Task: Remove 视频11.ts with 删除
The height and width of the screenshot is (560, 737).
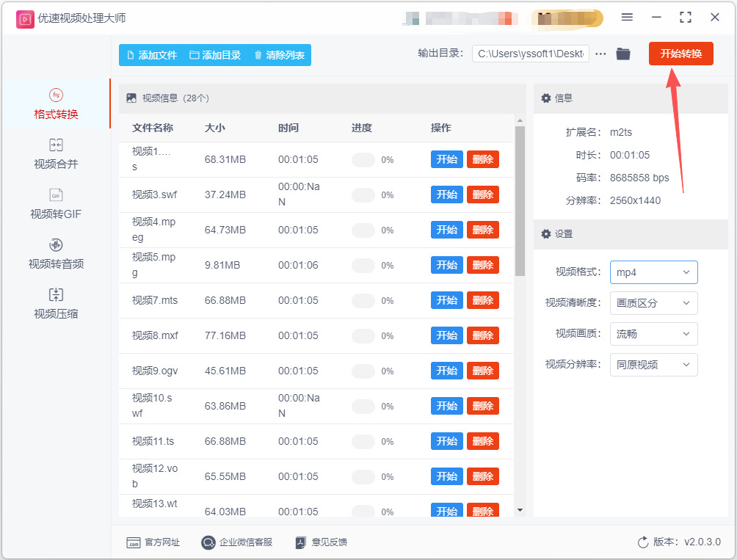Action: (483, 441)
